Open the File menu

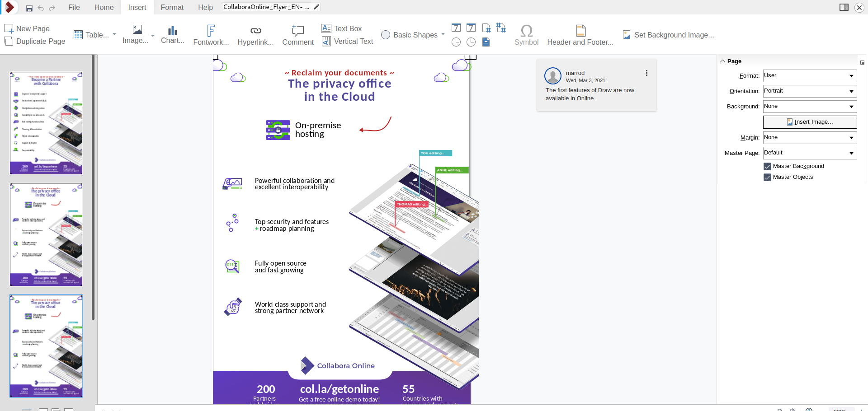click(74, 7)
